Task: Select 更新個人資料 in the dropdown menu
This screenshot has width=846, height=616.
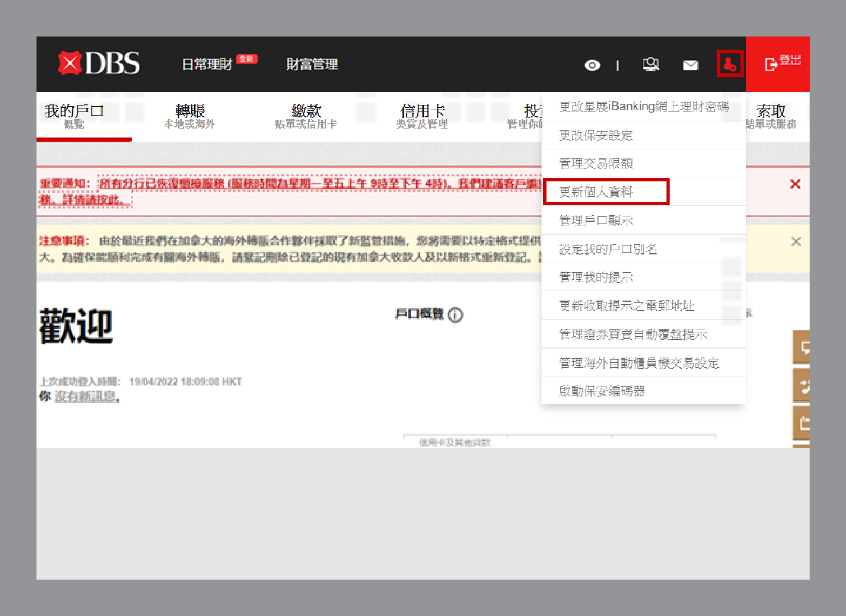Action: click(596, 192)
